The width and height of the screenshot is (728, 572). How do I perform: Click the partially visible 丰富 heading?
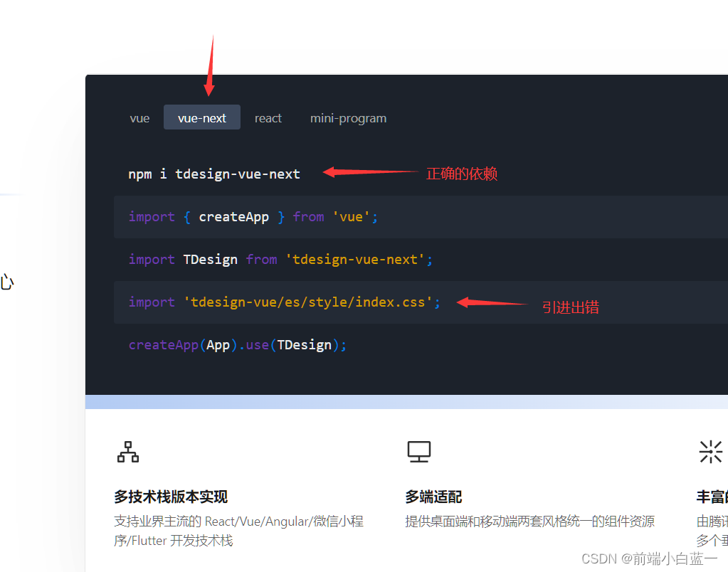[x=712, y=497]
